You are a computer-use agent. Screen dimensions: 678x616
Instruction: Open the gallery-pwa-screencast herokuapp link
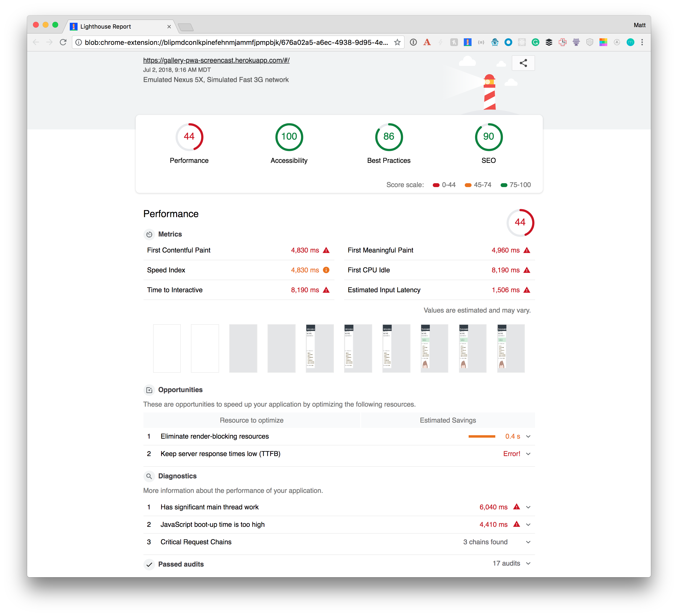pyautogui.click(x=216, y=61)
